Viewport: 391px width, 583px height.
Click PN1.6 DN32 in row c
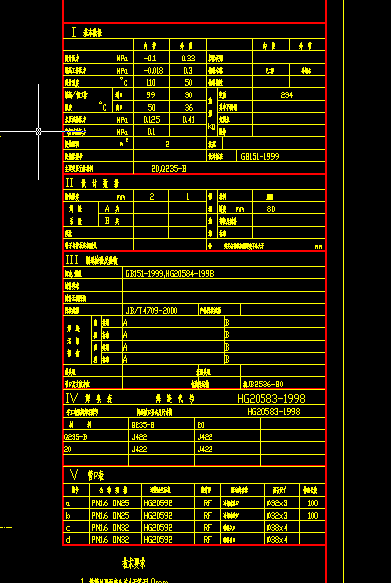point(110,528)
